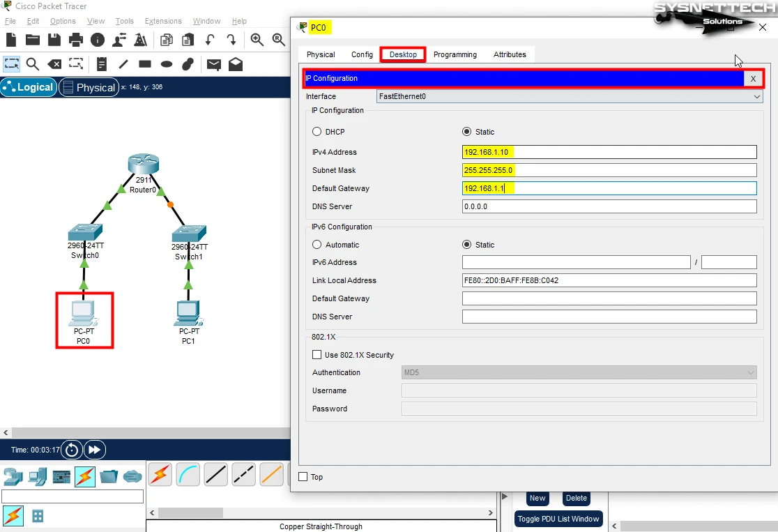Screen dimensions: 778x532
Task: Expand the Authentication MD5 dropdown
Action: click(x=579, y=373)
